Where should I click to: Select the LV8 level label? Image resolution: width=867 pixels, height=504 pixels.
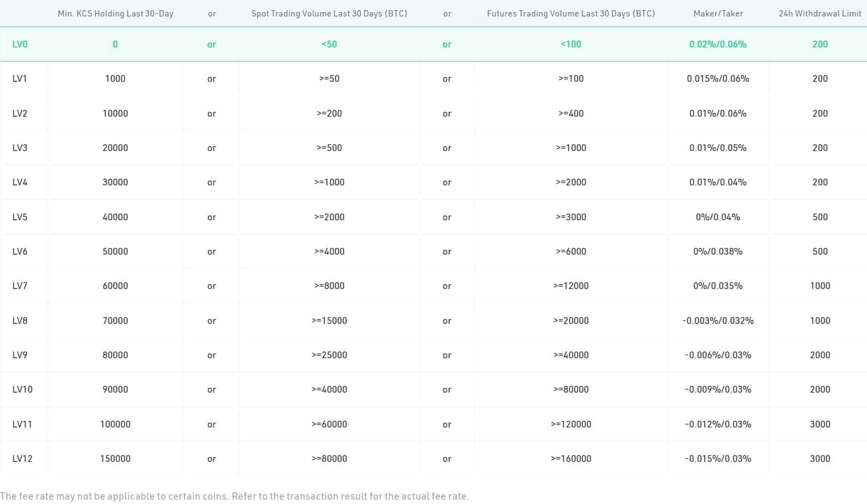point(20,321)
